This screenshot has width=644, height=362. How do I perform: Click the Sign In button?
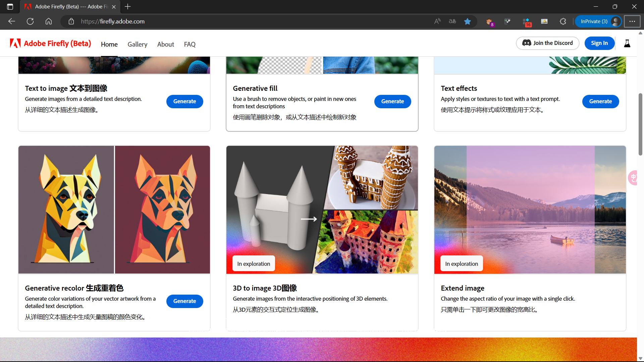[x=599, y=43]
